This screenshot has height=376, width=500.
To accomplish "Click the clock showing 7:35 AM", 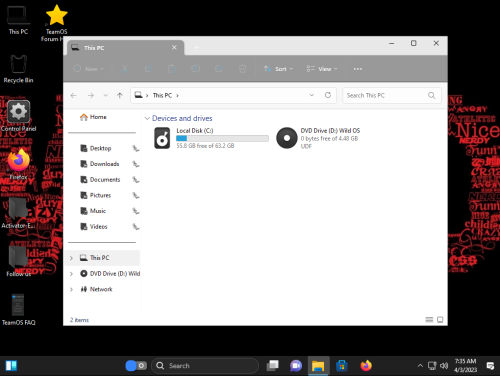I will click(466, 361).
